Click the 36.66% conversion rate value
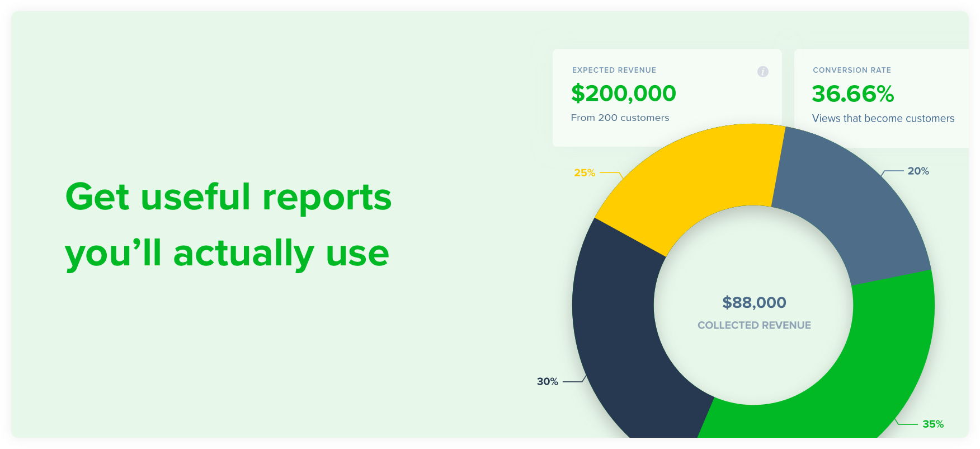This screenshot has width=980, height=449. (853, 94)
